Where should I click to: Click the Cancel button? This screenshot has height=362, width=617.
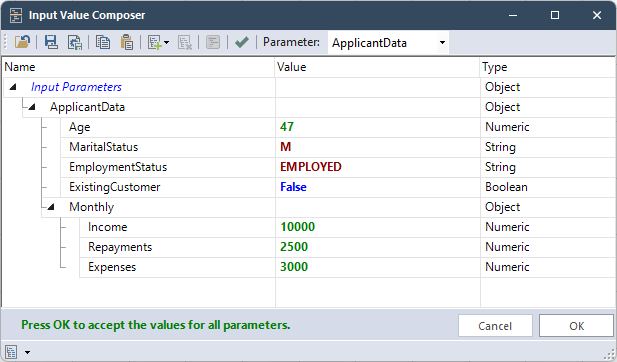[x=495, y=325]
